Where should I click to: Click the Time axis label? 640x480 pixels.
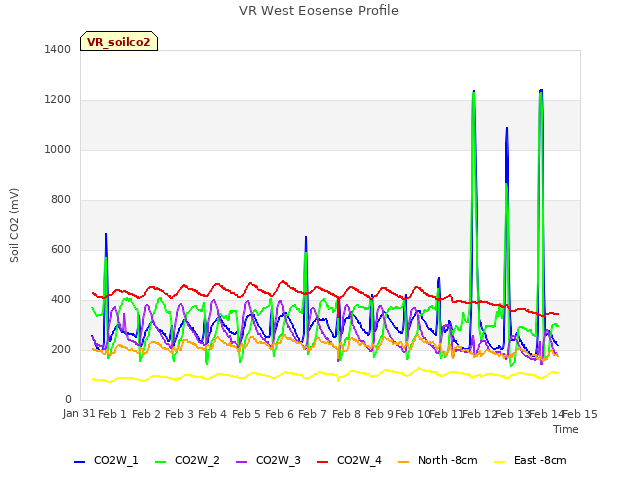pyautogui.click(x=566, y=429)
